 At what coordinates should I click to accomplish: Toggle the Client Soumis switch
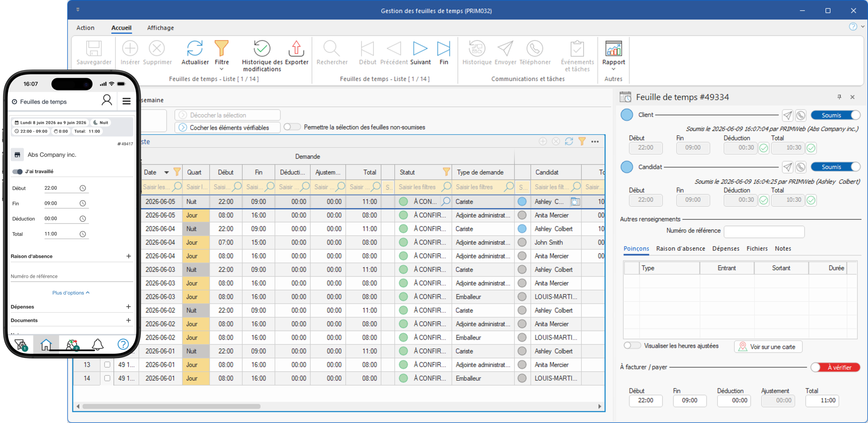(x=835, y=115)
